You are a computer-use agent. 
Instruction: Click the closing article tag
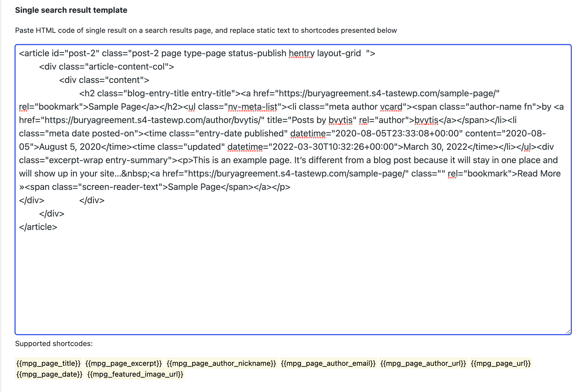coord(38,227)
